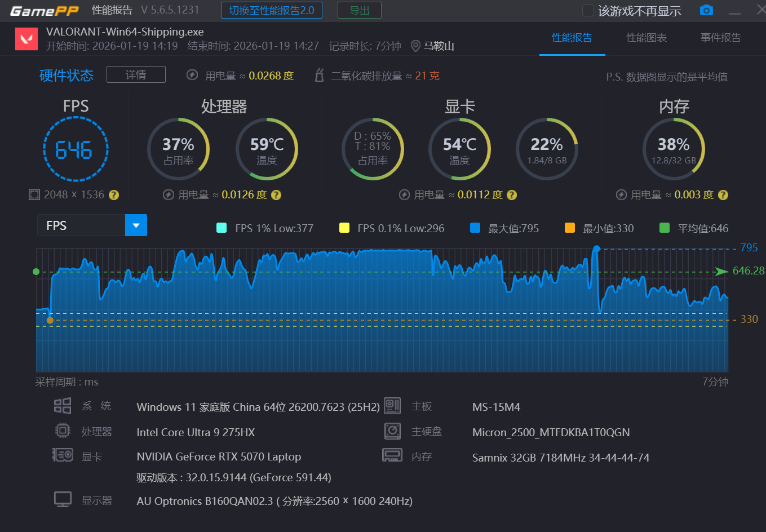Open the 事件报告 tab
Viewport: 766px width, 532px height.
pos(721,38)
